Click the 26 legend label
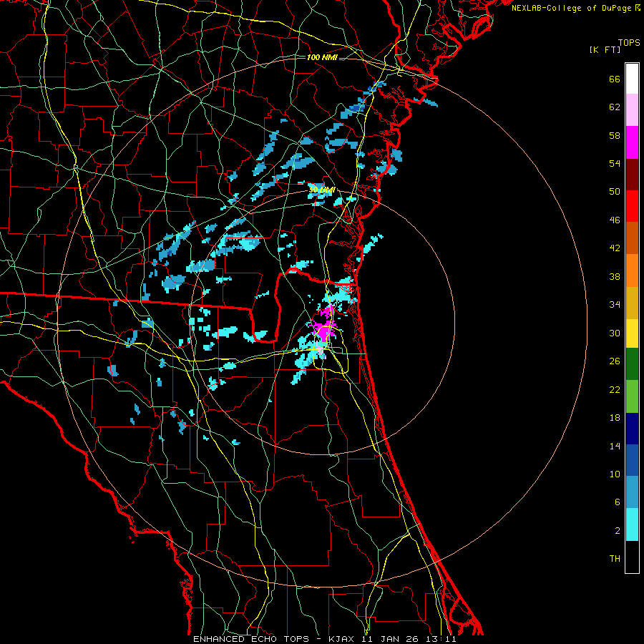The width and height of the screenshot is (644, 644). coord(615,361)
